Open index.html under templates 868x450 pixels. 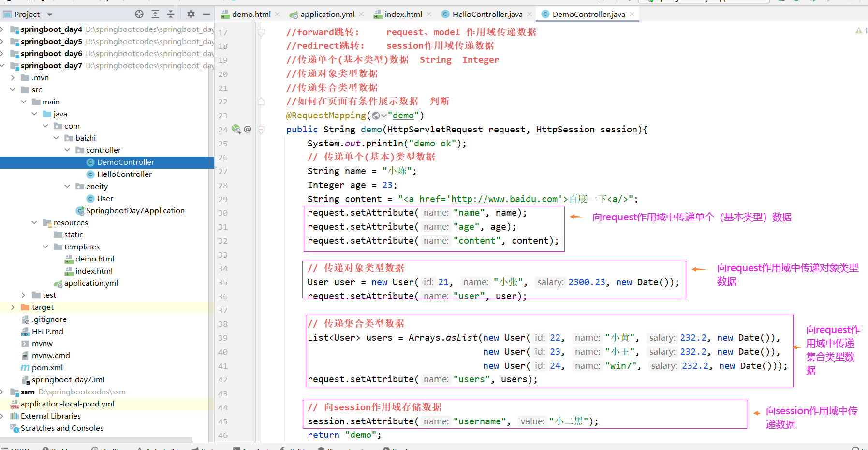tap(94, 271)
